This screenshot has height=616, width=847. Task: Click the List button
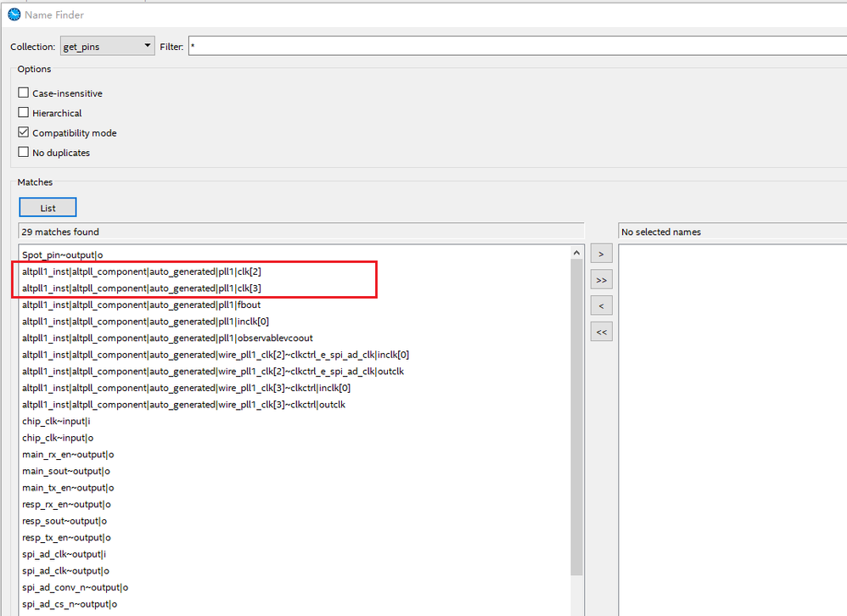48,208
